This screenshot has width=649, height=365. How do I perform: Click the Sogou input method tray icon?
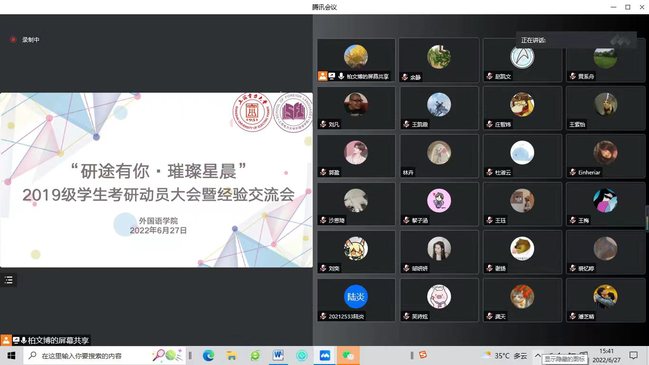(423, 355)
